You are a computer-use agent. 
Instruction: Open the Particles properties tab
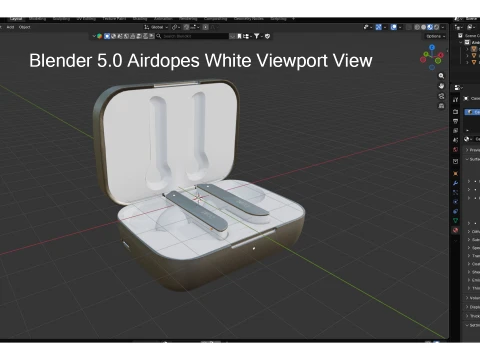tap(455, 192)
